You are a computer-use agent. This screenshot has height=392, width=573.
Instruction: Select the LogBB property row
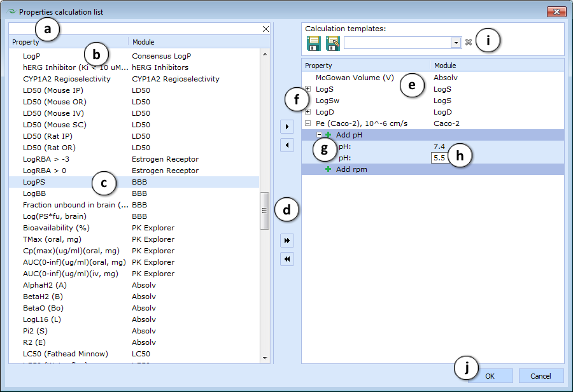134,193
